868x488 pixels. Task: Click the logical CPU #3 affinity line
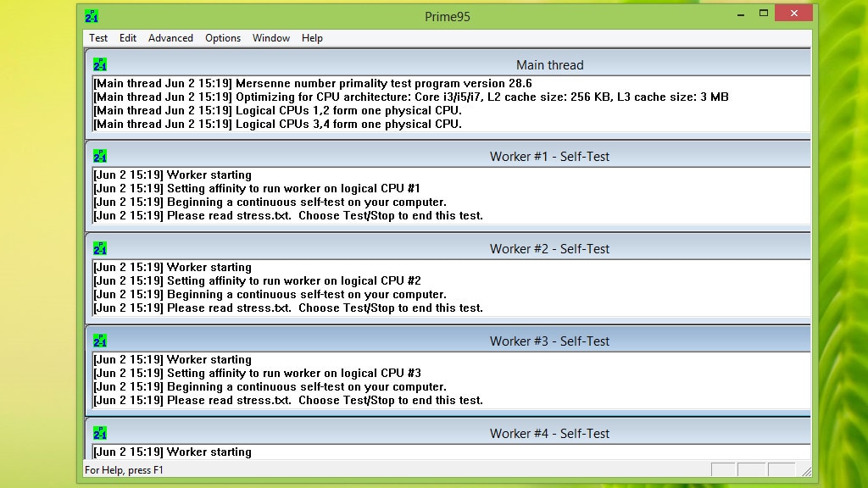click(257, 374)
